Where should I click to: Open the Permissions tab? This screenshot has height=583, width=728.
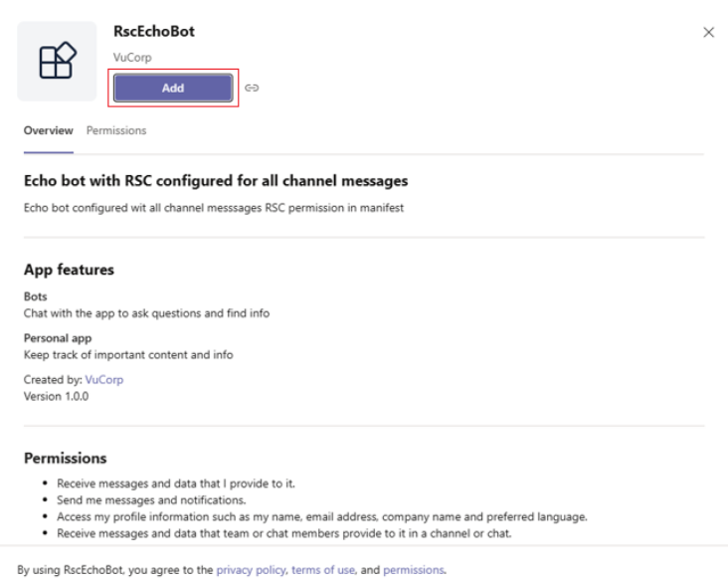pyautogui.click(x=115, y=130)
